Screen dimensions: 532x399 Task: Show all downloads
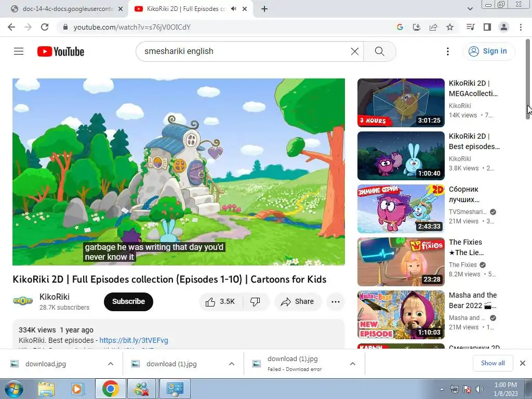(493, 363)
